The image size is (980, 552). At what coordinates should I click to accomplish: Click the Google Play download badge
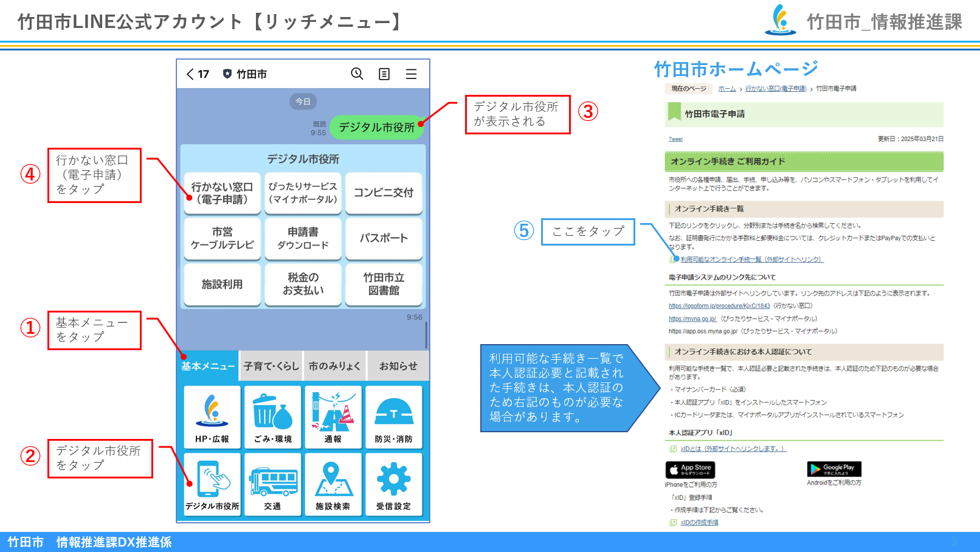point(833,469)
